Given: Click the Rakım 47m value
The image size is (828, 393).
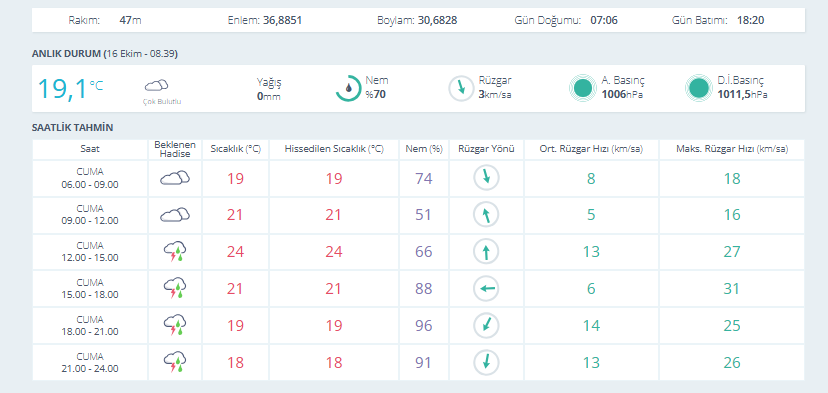Looking at the screenshot, I should click(130, 21).
